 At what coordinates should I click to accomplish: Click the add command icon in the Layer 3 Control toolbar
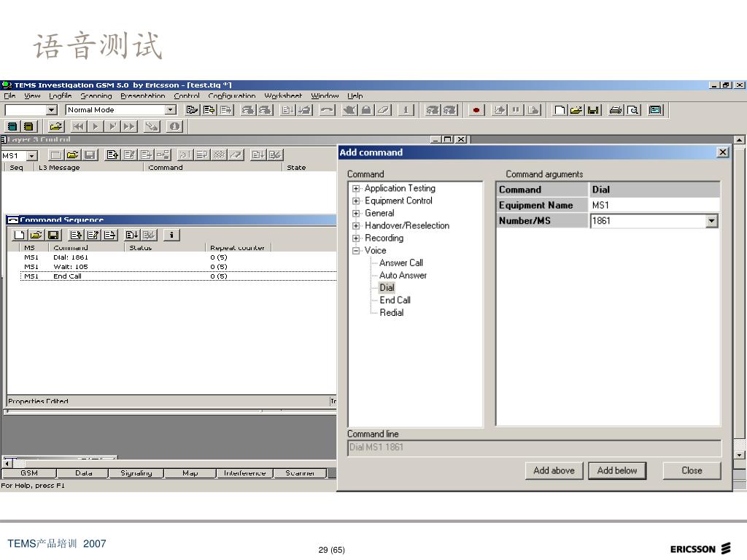coord(112,155)
